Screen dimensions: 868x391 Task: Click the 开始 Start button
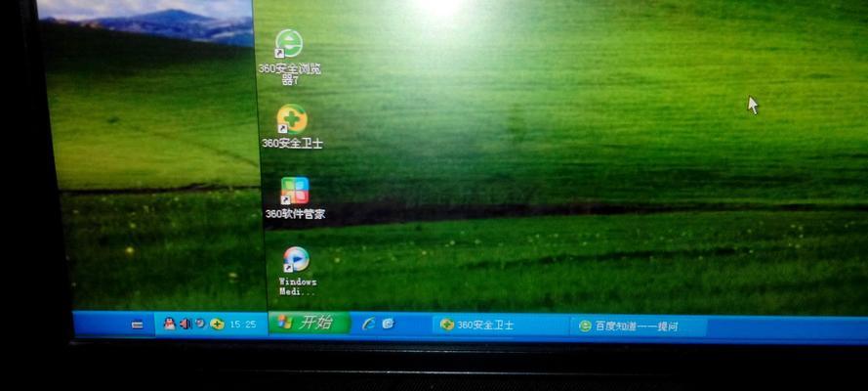click(310, 323)
